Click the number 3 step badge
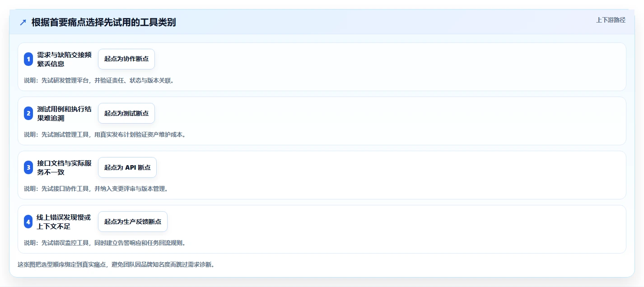The image size is (644, 287). [x=28, y=167]
